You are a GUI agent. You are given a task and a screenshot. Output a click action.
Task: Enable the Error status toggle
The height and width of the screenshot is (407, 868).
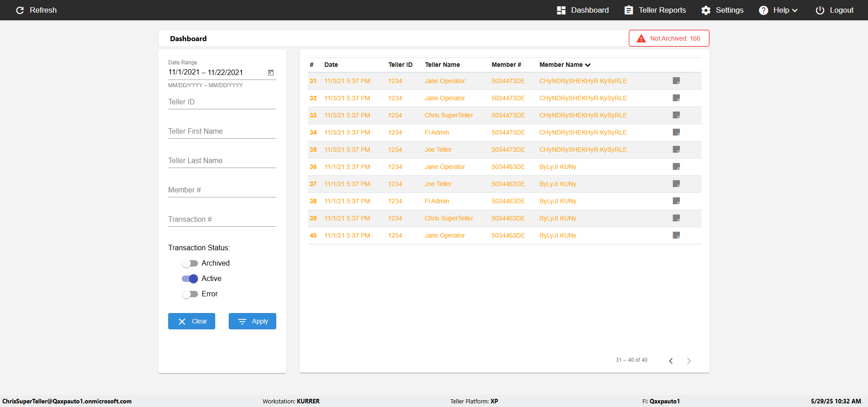click(x=190, y=294)
